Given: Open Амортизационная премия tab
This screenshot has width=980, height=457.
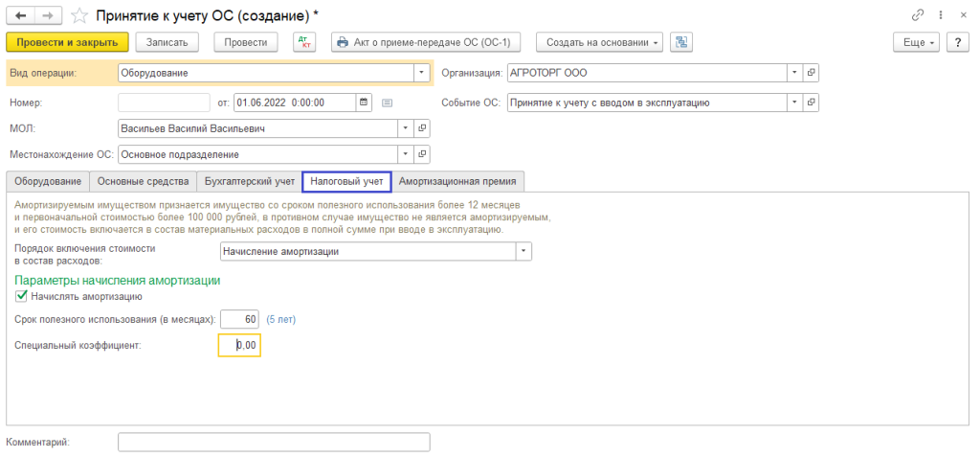Looking at the screenshot, I should point(457,181).
